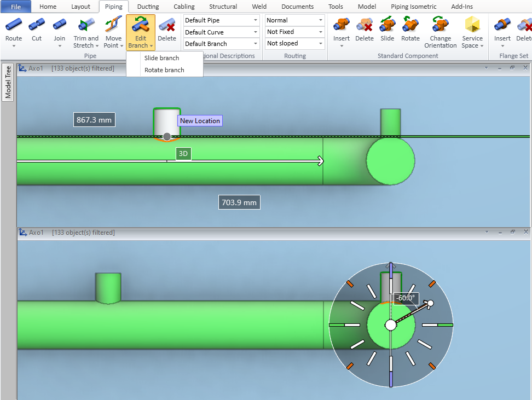Activate the Trim and Stretch tool

pos(86,32)
